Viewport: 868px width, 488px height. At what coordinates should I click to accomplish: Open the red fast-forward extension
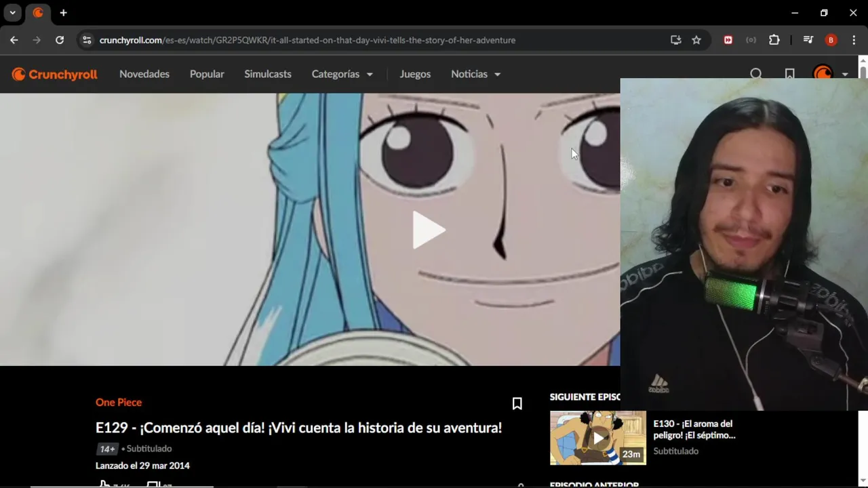click(x=728, y=40)
